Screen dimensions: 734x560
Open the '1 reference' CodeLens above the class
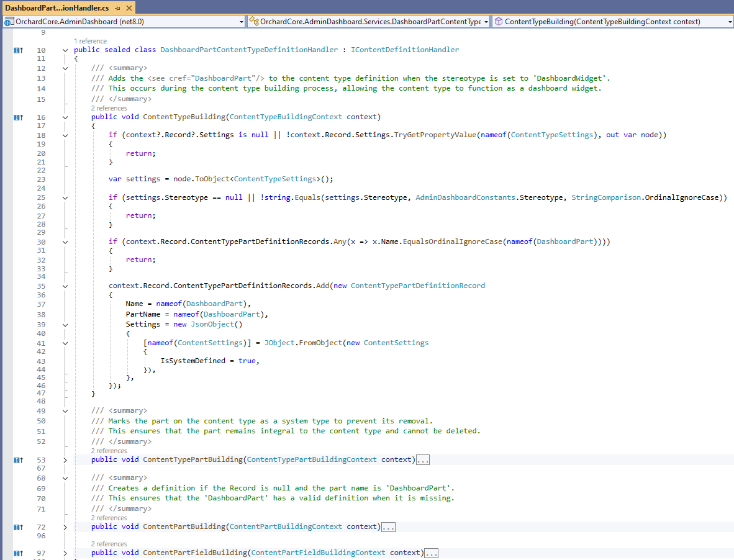pyautogui.click(x=90, y=41)
